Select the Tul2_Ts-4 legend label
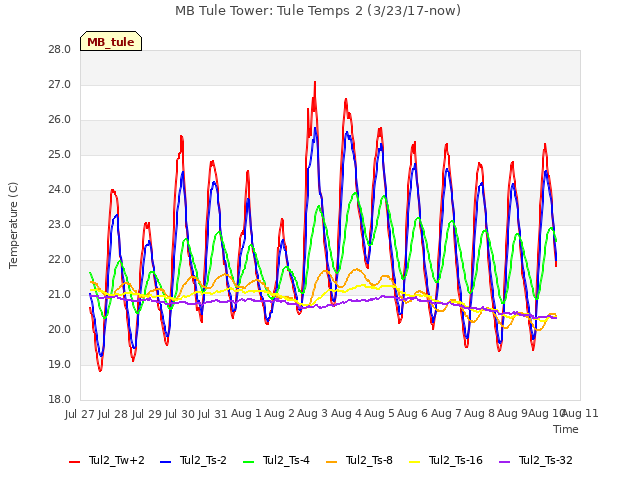 (286, 460)
